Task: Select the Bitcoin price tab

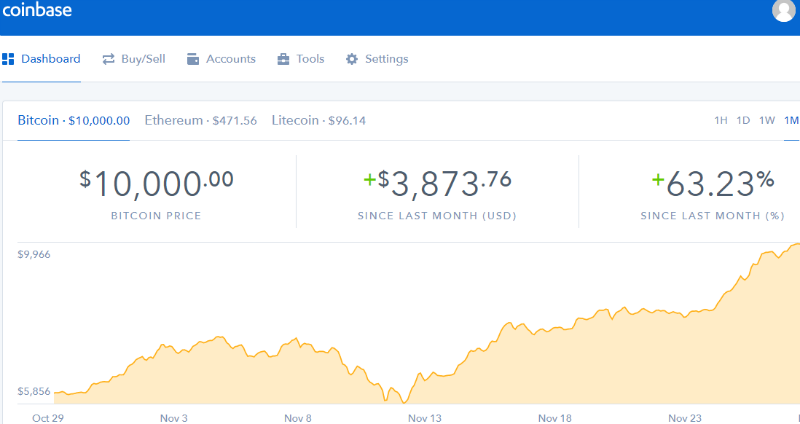Action: (x=73, y=121)
